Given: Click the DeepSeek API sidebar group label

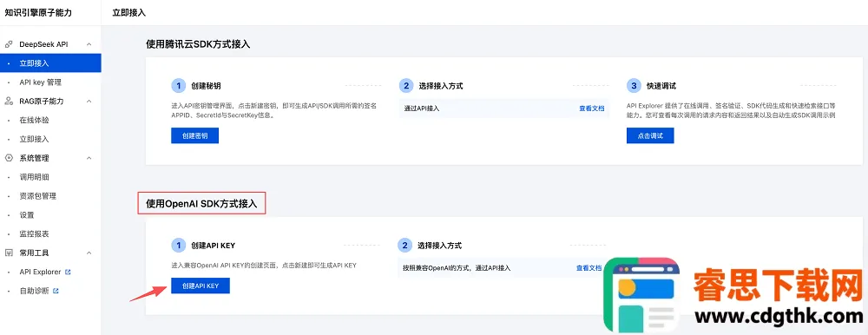Looking at the screenshot, I should [x=43, y=44].
